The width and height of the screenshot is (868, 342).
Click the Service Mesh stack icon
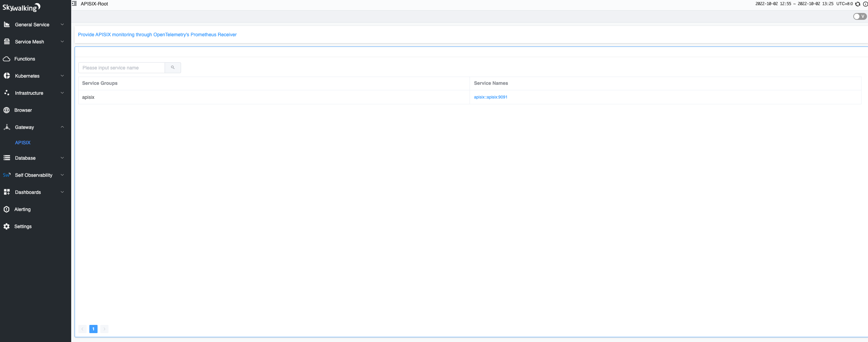7,42
